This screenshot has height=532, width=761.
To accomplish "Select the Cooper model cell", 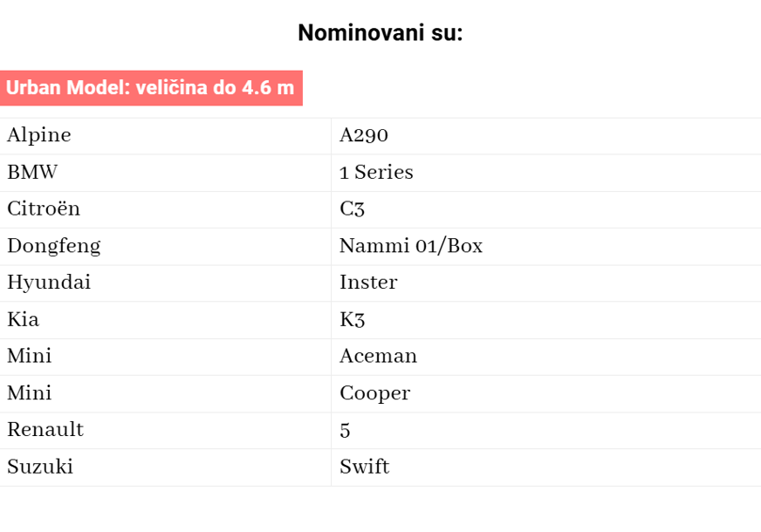I will point(546,394).
